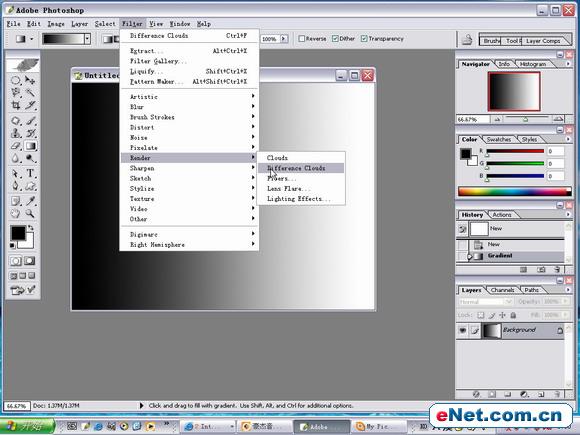Select the Brush tool in the toolbox
The height and width of the screenshot is (435, 580).
click(x=30, y=121)
